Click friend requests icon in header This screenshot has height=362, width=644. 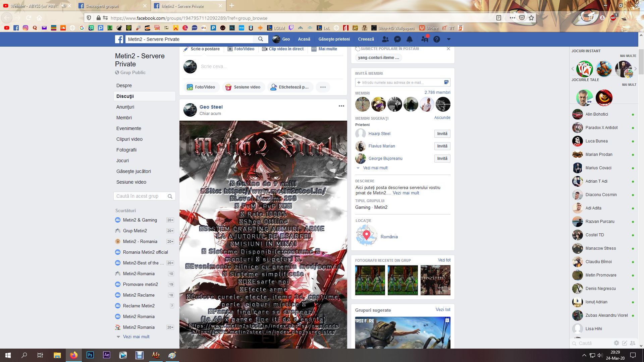[x=385, y=39]
